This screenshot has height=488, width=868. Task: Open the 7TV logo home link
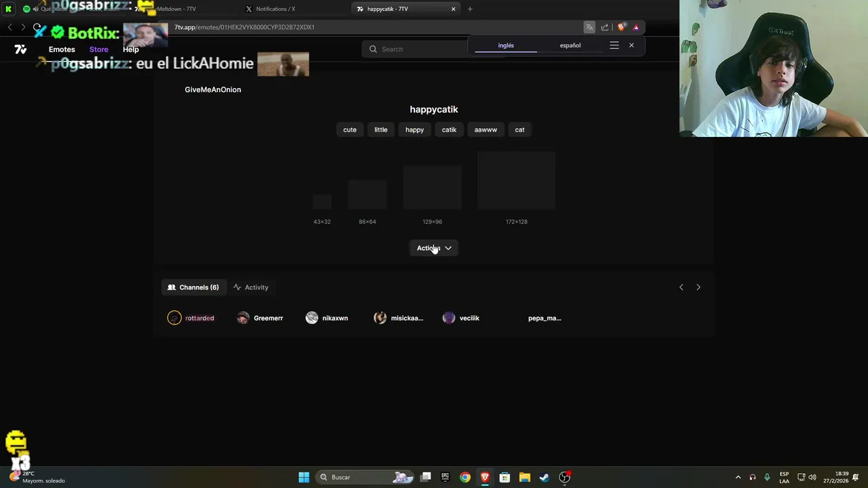(x=20, y=49)
